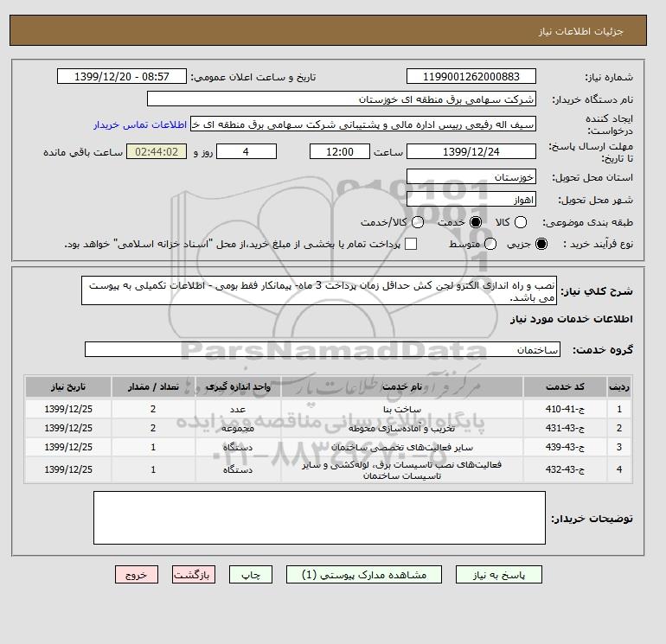This screenshot has width=666, height=644.
Task: Click the delivery province field خوزستان
Action: tap(471, 176)
